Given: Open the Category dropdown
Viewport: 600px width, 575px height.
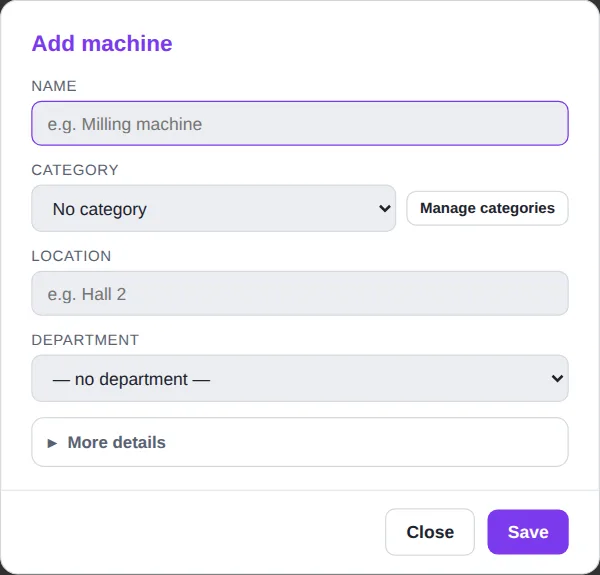Looking at the screenshot, I should [214, 208].
